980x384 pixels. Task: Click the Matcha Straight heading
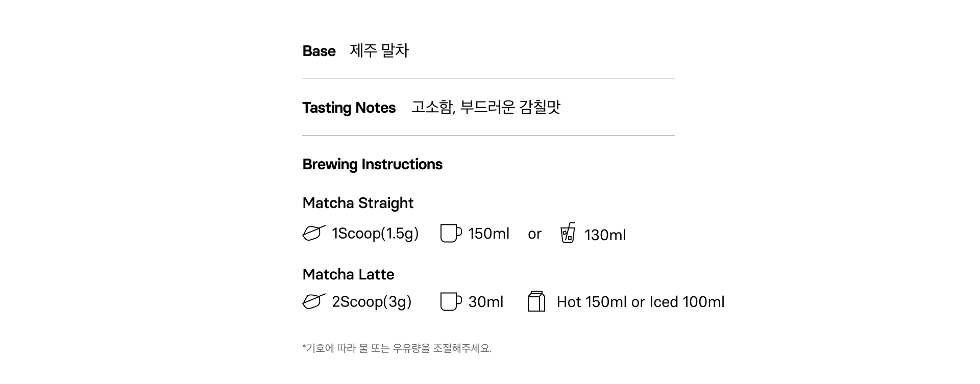point(358,203)
